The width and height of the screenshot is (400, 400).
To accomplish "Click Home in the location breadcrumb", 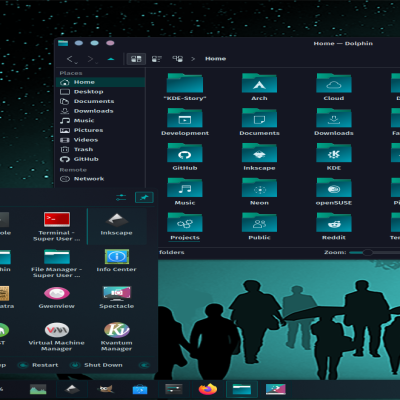I will [x=215, y=59].
